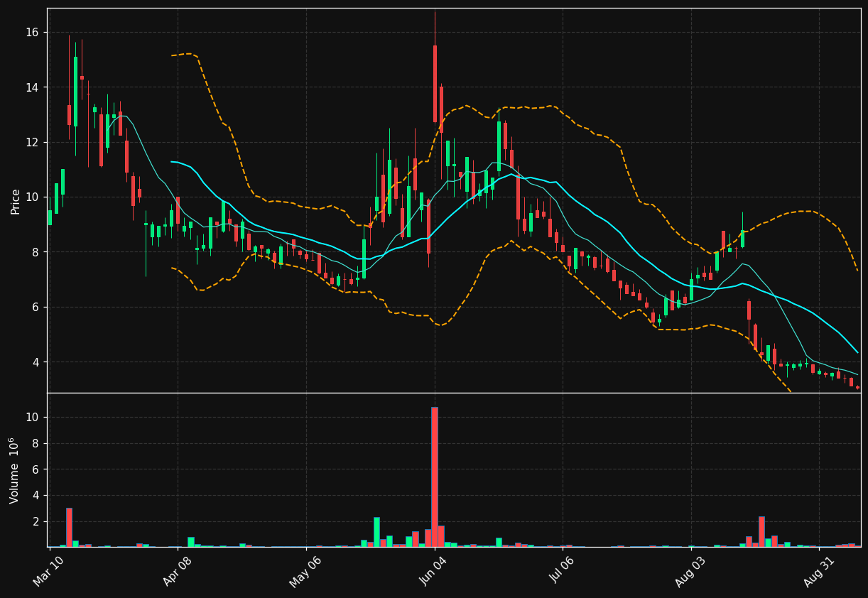Click the 6 tick on Price axis
This screenshot has width=868, height=598.
(36, 308)
